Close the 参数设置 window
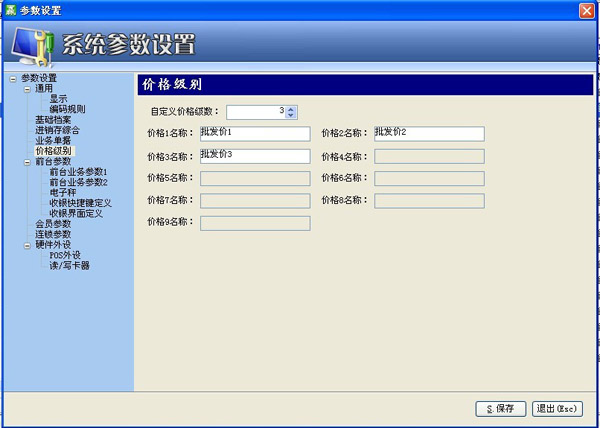The width and height of the screenshot is (600, 428). [x=587, y=9]
